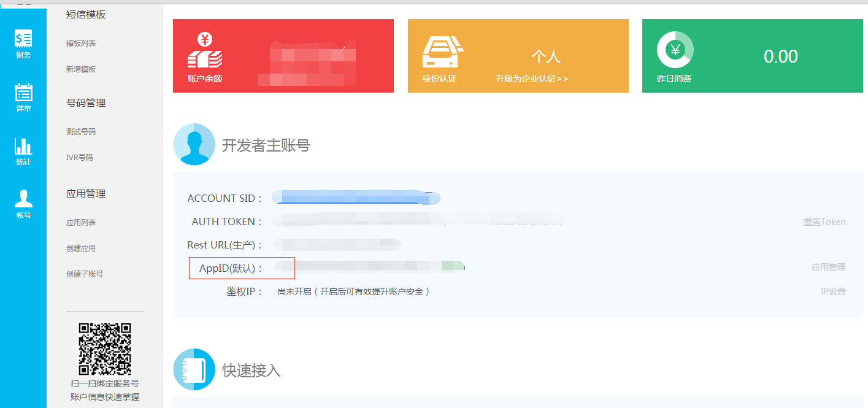This screenshot has height=408, width=868.
Task: Select 新增模板 menu item
Action: point(81,69)
